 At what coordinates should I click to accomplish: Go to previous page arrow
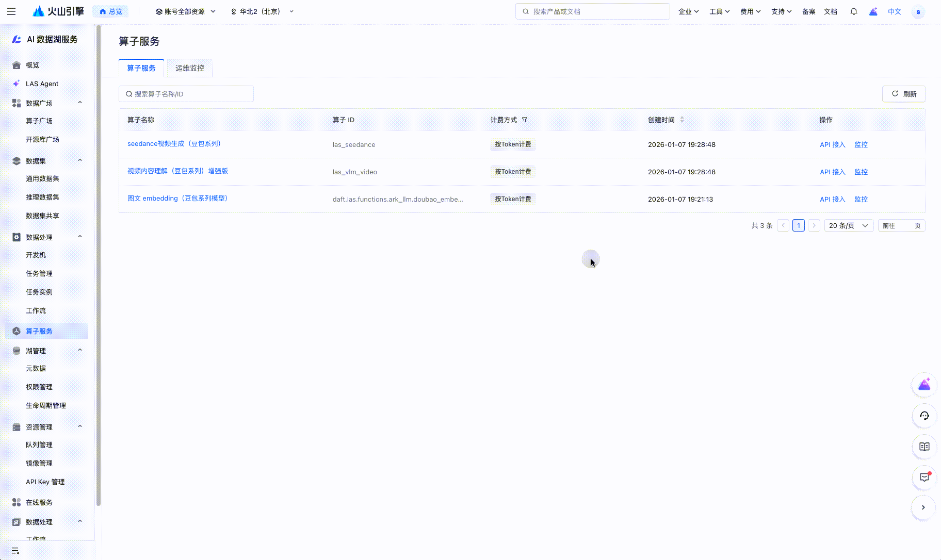783,225
